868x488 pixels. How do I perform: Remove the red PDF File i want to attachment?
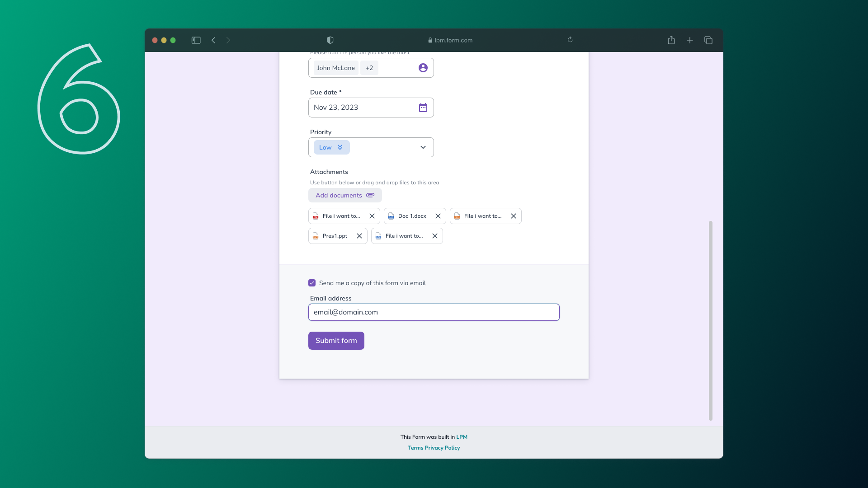click(372, 216)
